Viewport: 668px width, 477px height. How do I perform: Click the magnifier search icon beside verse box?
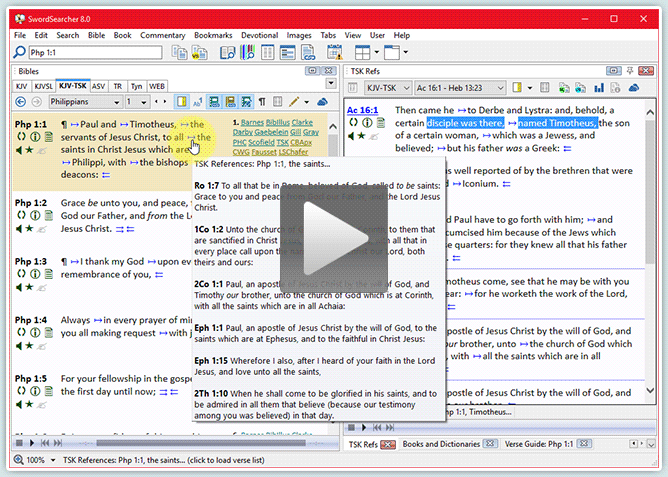pyautogui.click(x=20, y=52)
